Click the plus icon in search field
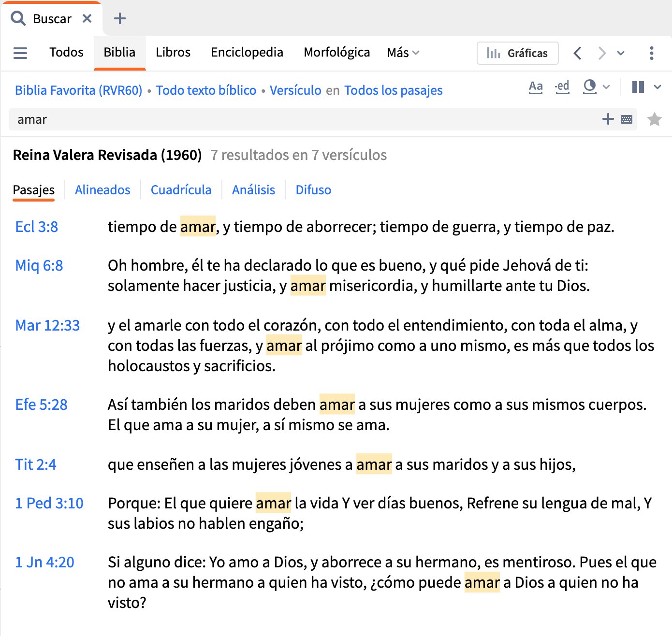The height and width of the screenshot is (636, 672). tap(608, 119)
